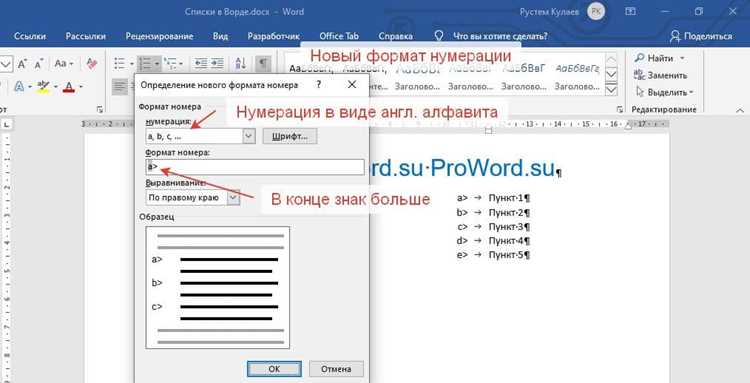Toggle the numbered list button
This screenshot has height=383, width=750.
click(x=145, y=63)
